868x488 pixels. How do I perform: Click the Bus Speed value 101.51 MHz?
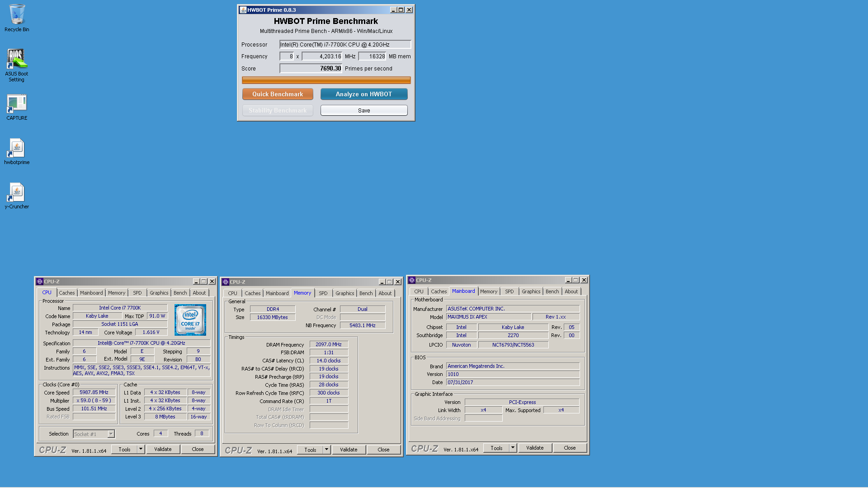(x=94, y=409)
